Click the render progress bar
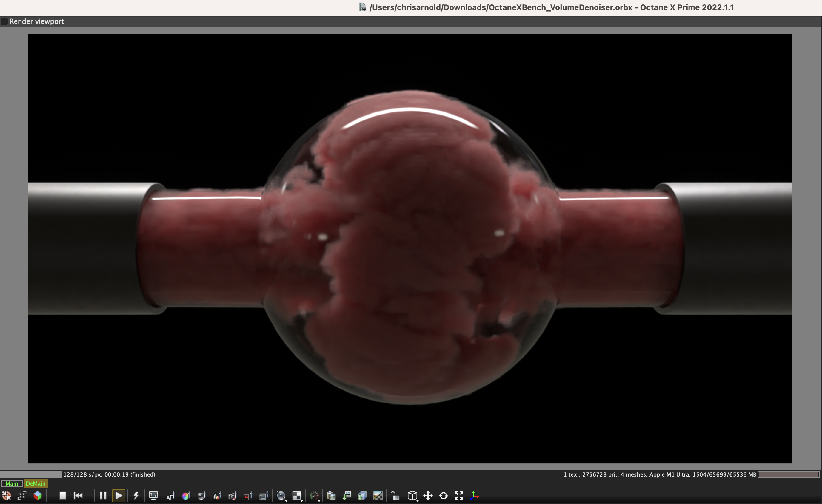The width and height of the screenshot is (822, 504). (31, 474)
